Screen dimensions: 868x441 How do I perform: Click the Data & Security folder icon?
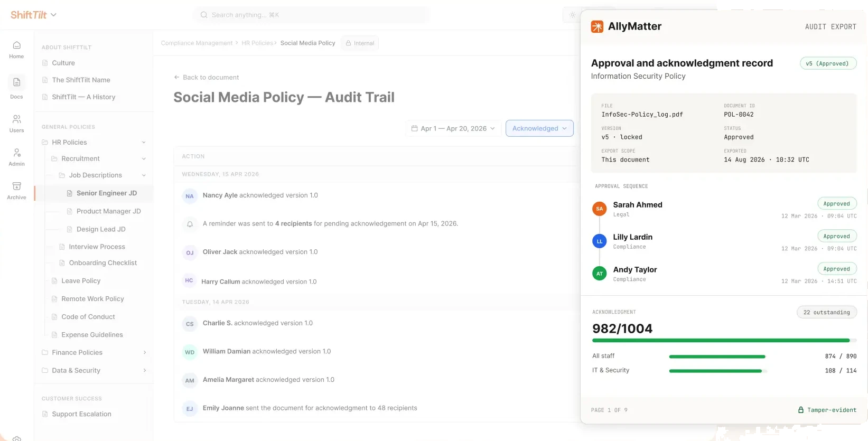(x=45, y=371)
